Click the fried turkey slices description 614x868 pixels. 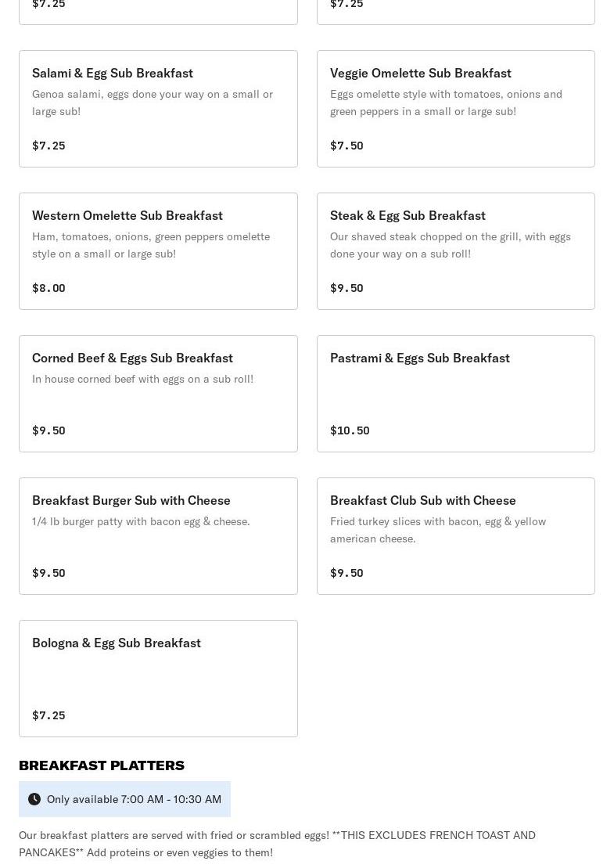438,530
